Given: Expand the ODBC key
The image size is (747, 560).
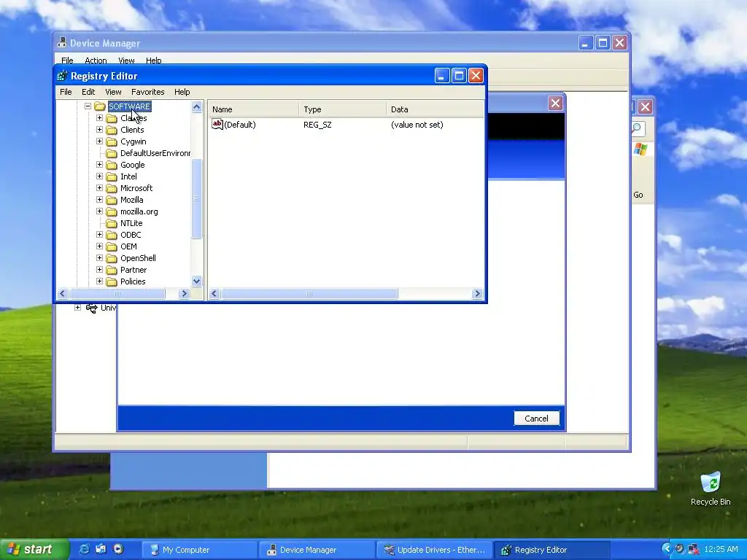Looking at the screenshot, I should (x=99, y=235).
